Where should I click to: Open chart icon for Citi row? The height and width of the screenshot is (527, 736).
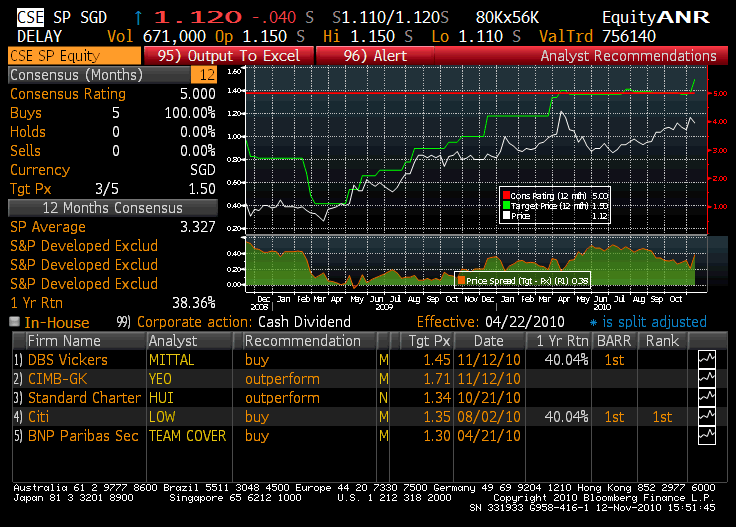706,416
